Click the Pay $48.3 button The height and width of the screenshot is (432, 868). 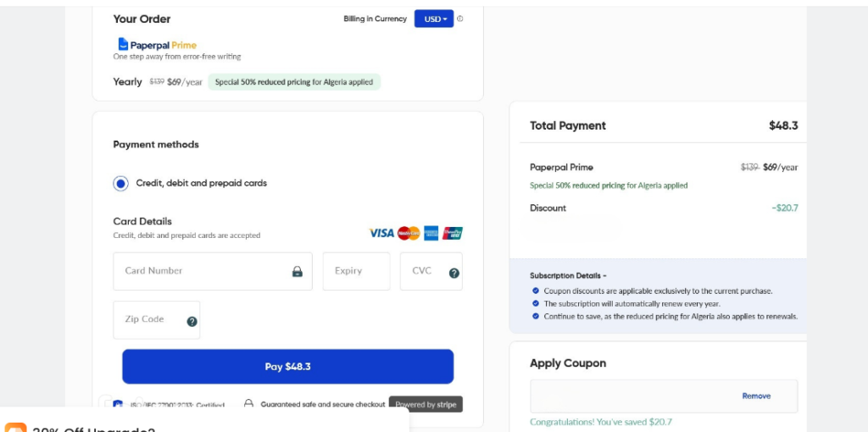click(x=287, y=367)
